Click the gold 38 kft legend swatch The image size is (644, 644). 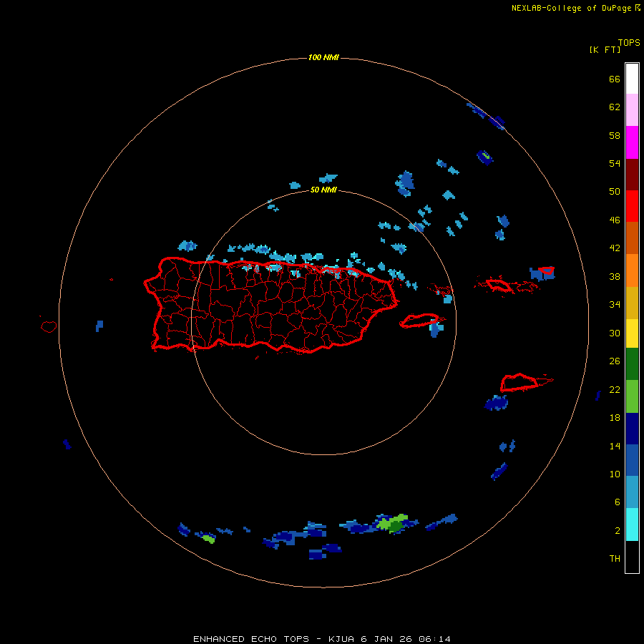[632, 303]
